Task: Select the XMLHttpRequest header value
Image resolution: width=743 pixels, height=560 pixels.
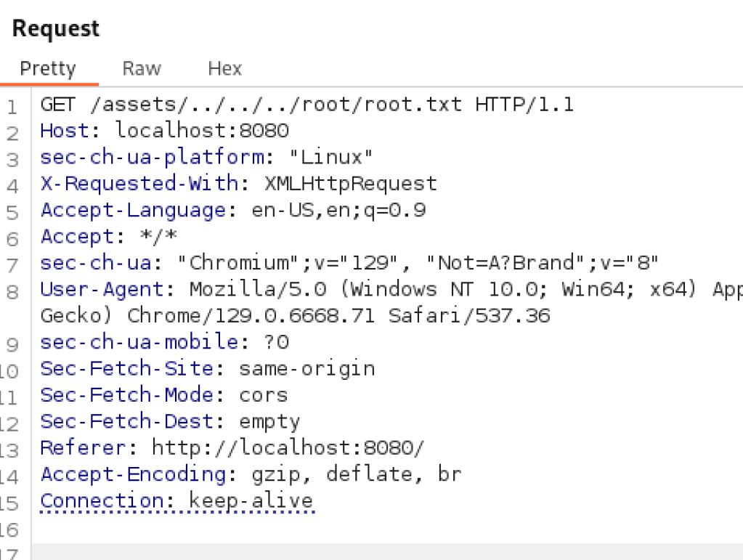Action: tap(351, 183)
